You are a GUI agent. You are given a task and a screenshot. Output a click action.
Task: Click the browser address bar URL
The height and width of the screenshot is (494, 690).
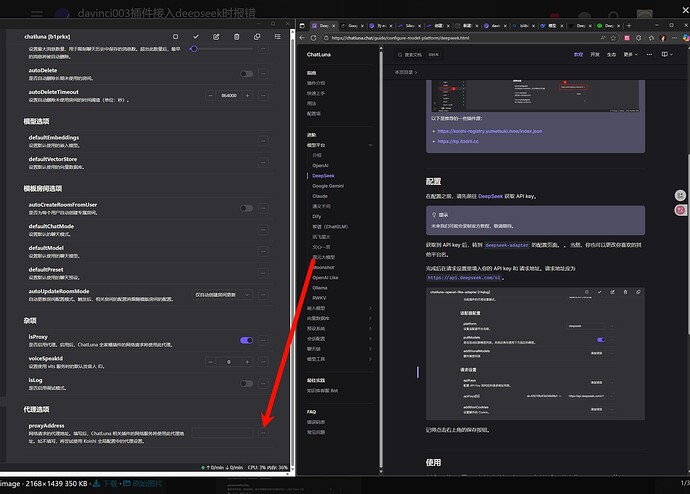(400, 38)
